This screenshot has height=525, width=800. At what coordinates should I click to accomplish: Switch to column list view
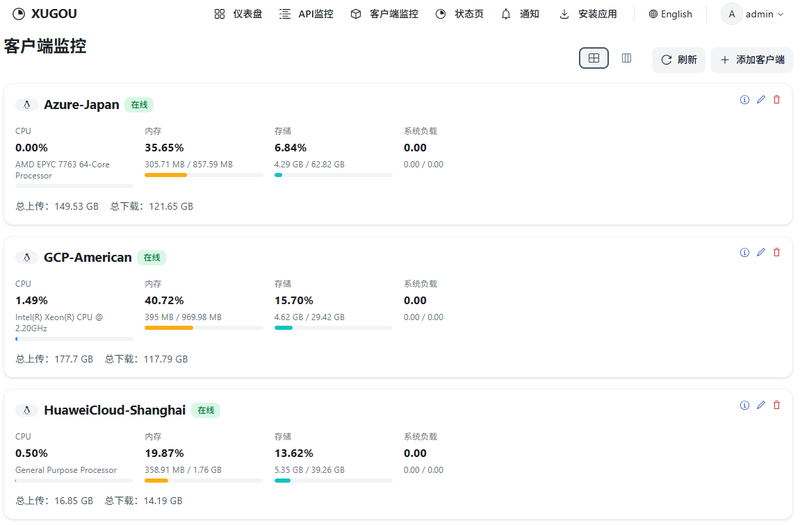point(627,59)
